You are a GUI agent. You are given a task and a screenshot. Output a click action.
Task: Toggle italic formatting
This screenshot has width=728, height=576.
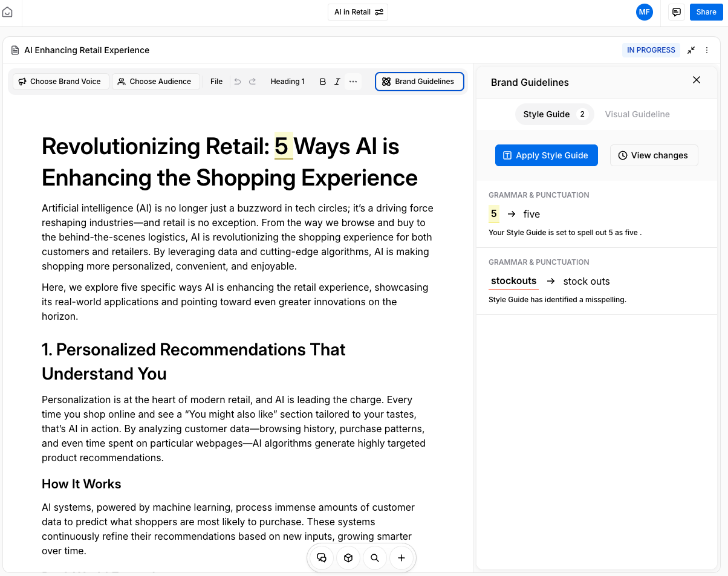click(337, 82)
